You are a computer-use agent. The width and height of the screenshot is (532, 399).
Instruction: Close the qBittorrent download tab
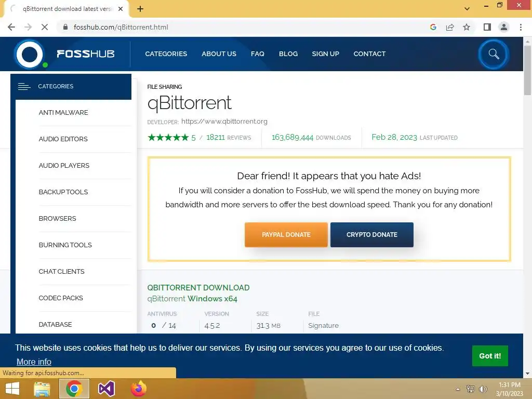point(121,9)
